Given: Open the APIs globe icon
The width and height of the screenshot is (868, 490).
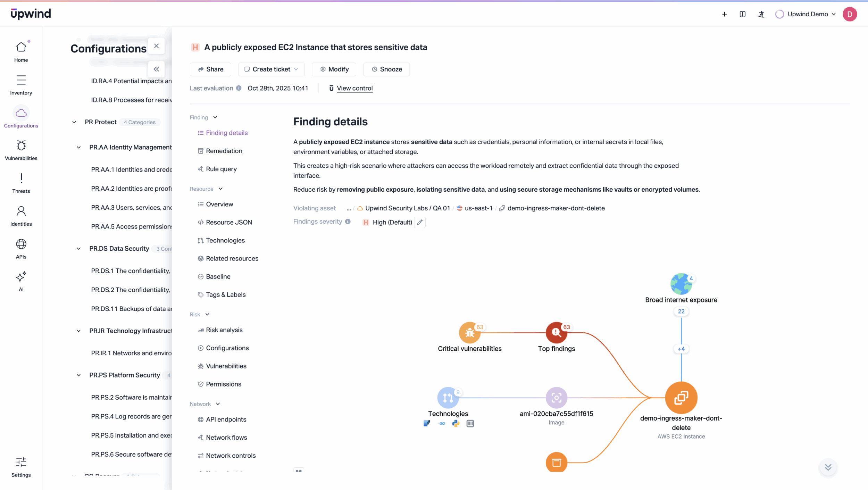Looking at the screenshot, I should coord(21,244).
